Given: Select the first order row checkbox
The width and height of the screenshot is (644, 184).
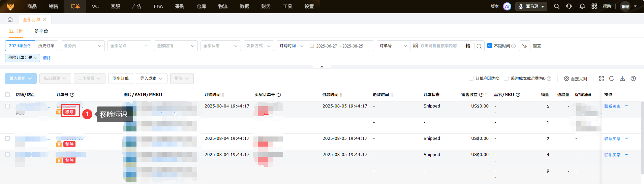Looking at the screenshot, I should click(7, 106).
